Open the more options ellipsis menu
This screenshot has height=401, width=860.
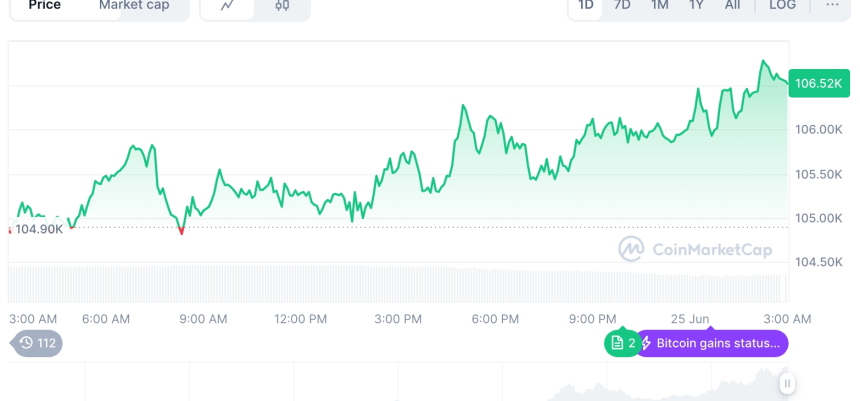click(x=832, y=5)
